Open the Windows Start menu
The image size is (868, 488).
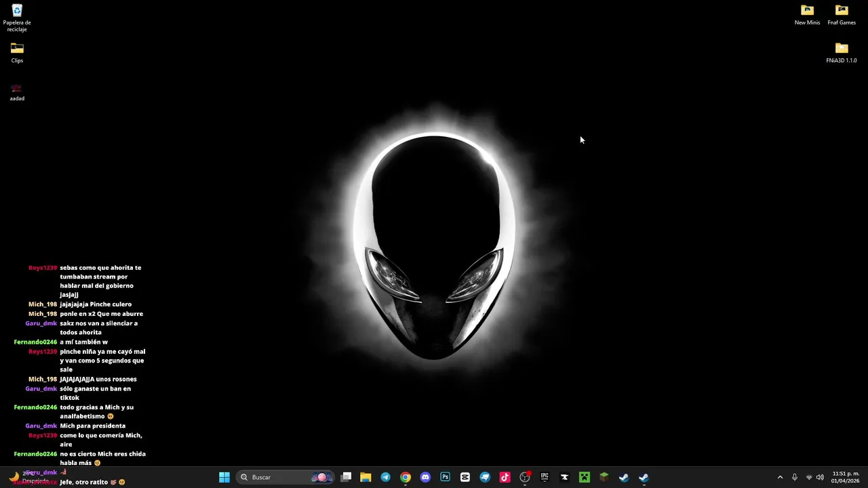(224, 477)
